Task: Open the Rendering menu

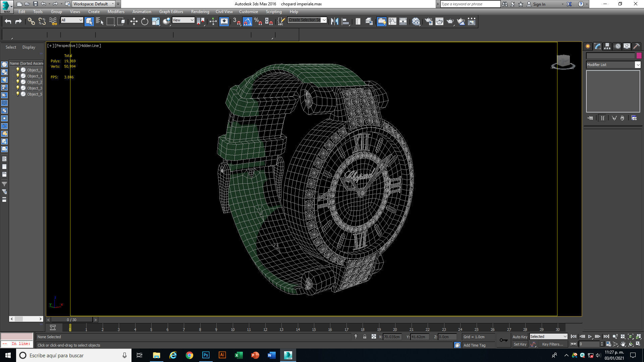Action: click(x=200, y=12)
